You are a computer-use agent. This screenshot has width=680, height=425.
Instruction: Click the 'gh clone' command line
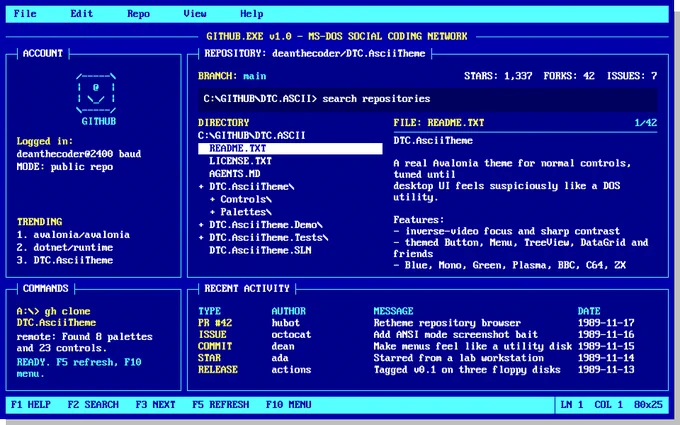point(56,317)
